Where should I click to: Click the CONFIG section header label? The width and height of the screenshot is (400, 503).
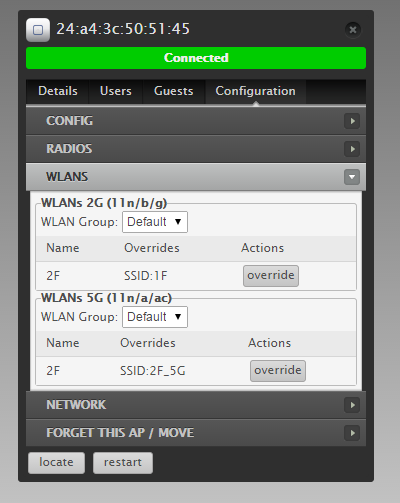70,121
